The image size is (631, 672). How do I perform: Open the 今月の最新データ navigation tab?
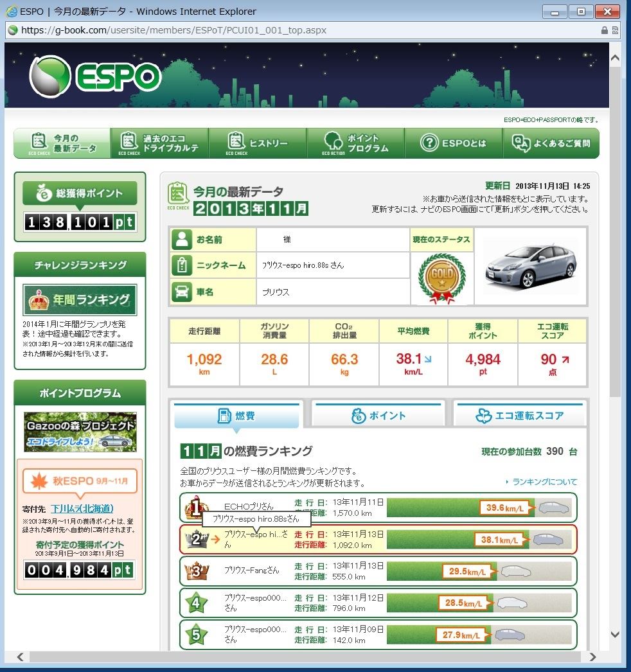(62, 143)
